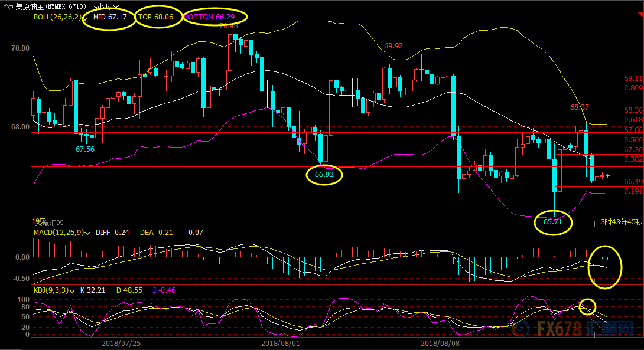Image resolution: width=644 pixels, height=350 pixels.
Task: Open the KDJ(9,3,3) indicator settings dropdown
Action: click(72, 290)
